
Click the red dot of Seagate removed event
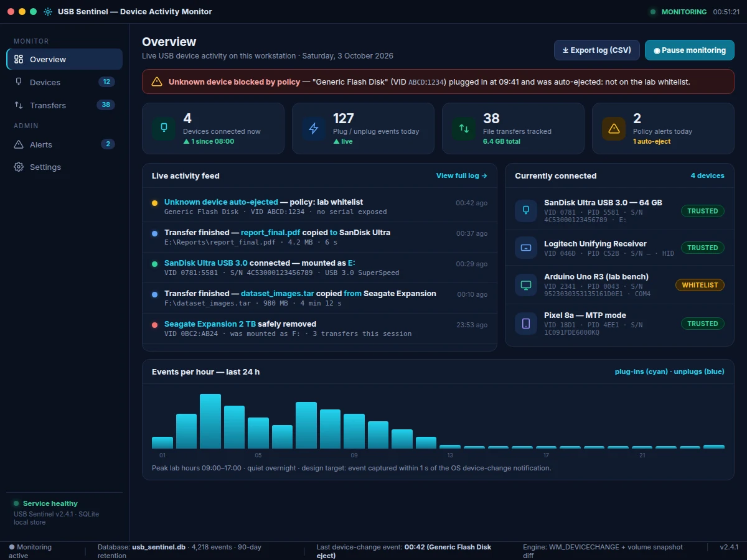click(x=154, y=325)
